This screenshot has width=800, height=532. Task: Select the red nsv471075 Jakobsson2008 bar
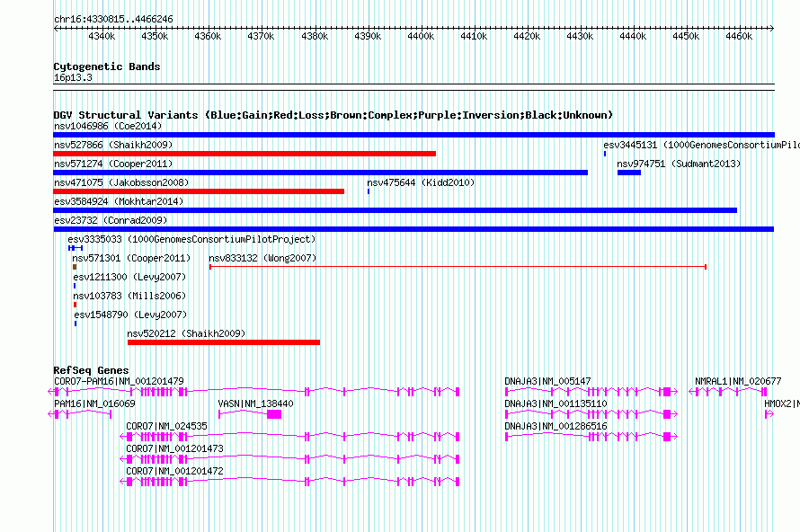pyautogui.click(x=199, y=191)
